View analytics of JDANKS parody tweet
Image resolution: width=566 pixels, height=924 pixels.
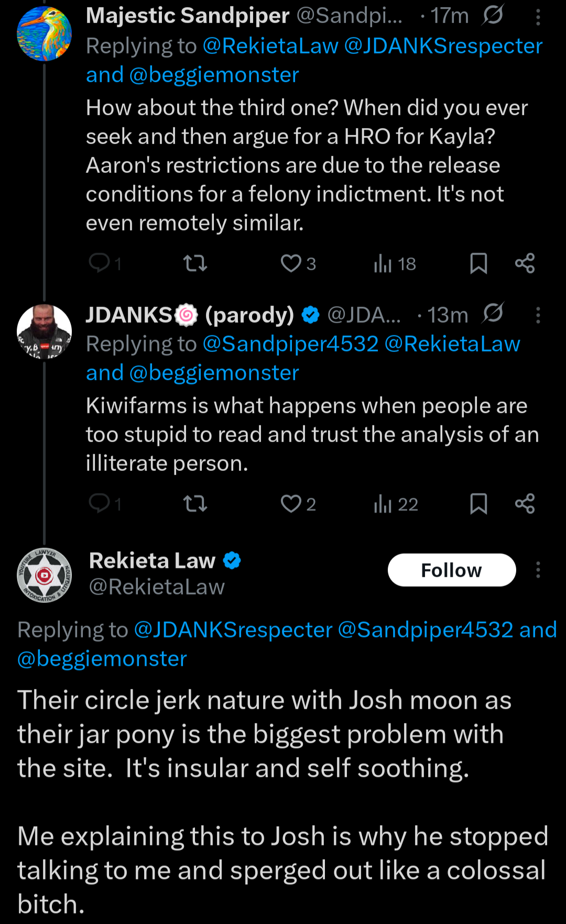[x=396, y=504]
